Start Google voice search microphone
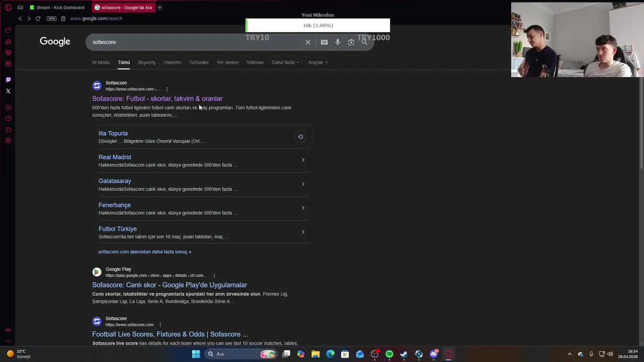644x362 pixels. pos(338,42)
